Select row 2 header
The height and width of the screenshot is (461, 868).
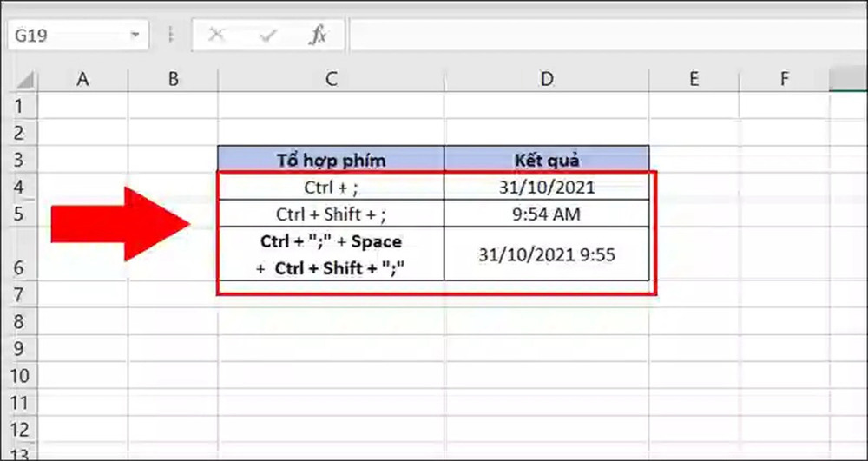coord(19,132)
